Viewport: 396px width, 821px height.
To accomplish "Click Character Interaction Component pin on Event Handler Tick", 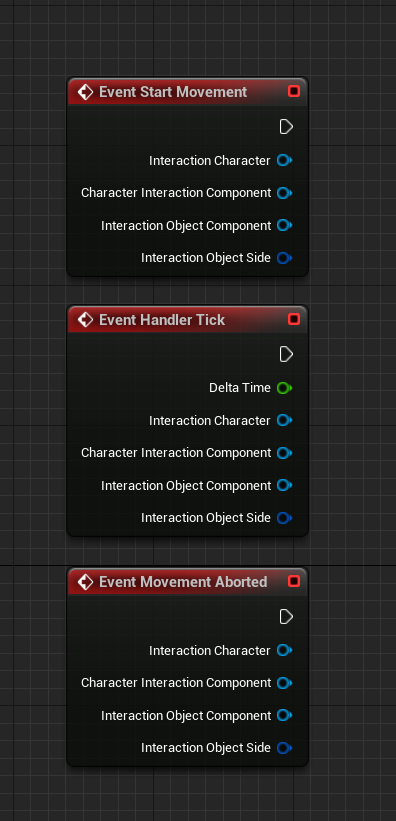I will [284, 453].
